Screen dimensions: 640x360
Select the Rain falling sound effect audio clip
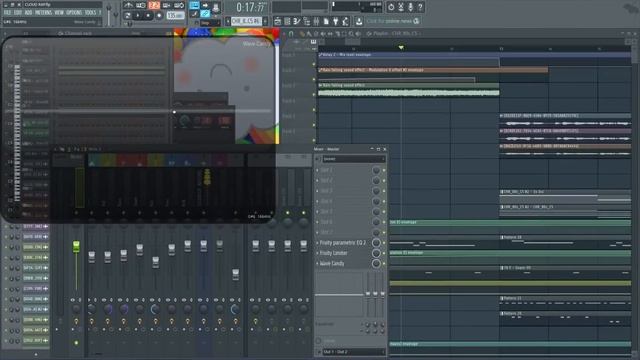(409, 90)
